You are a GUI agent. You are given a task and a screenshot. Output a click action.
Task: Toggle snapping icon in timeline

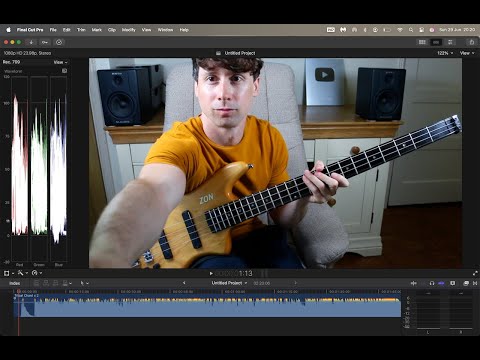(x=441, y=283)
